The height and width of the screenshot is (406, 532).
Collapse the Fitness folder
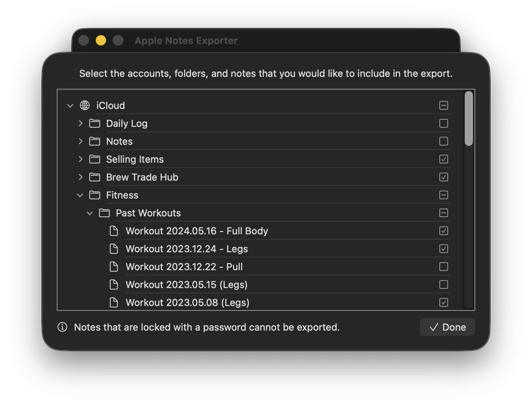[80, 195]
